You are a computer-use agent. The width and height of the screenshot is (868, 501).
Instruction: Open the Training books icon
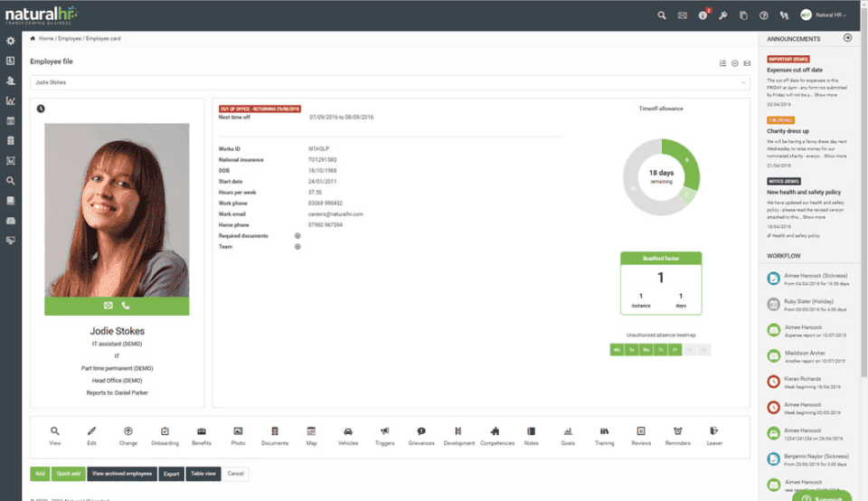(605, 431)
